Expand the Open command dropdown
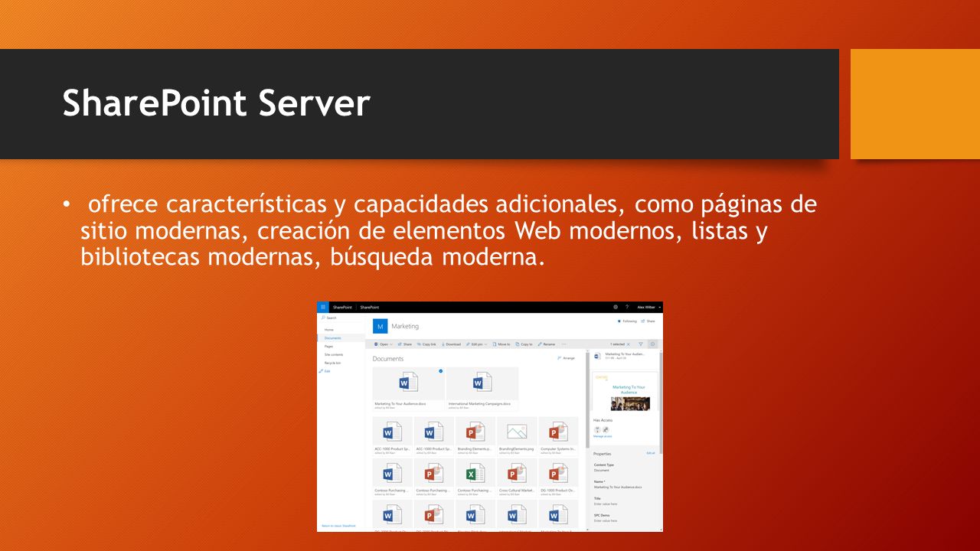This screenshot has width=980, height=551. pos(383,344)
